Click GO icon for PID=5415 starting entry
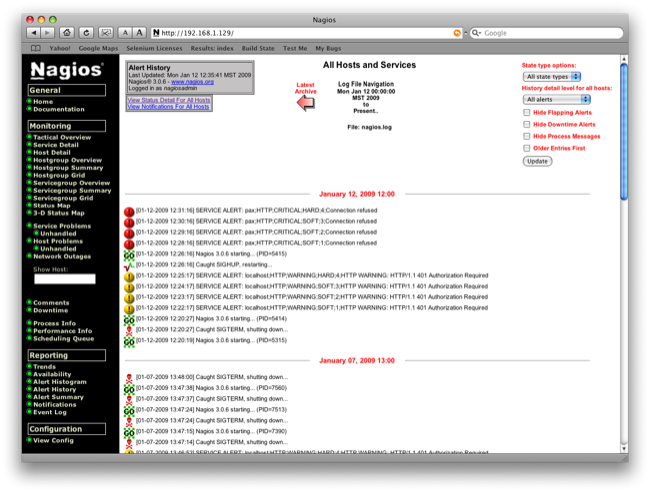The height and width of the screenshot is (492, 650). 129,254
